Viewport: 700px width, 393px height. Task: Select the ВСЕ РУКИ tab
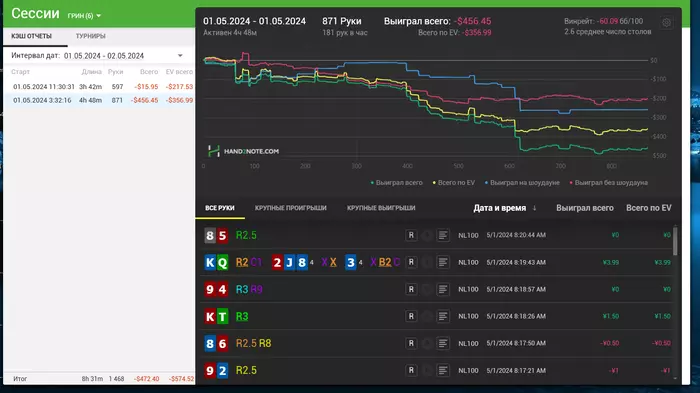220,208
